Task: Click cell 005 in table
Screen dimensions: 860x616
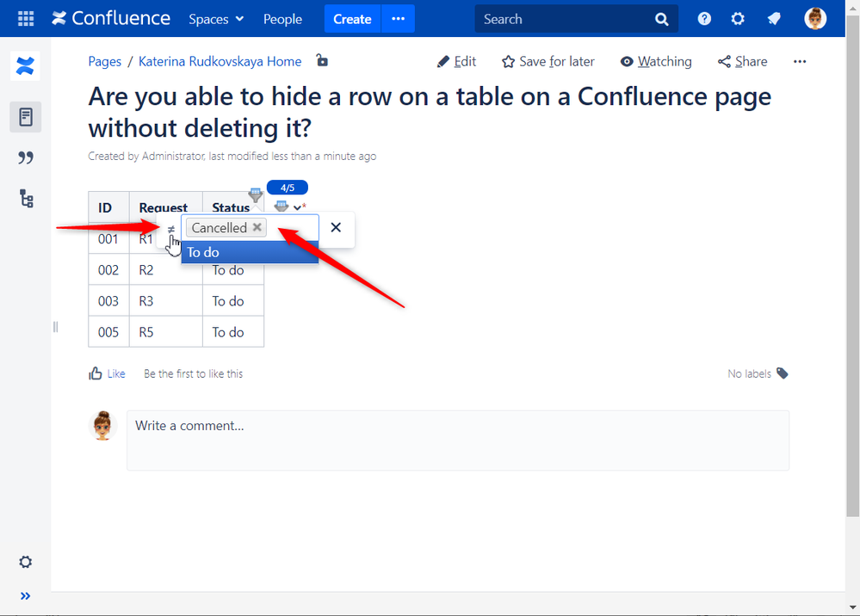Action: pos(108,332)
